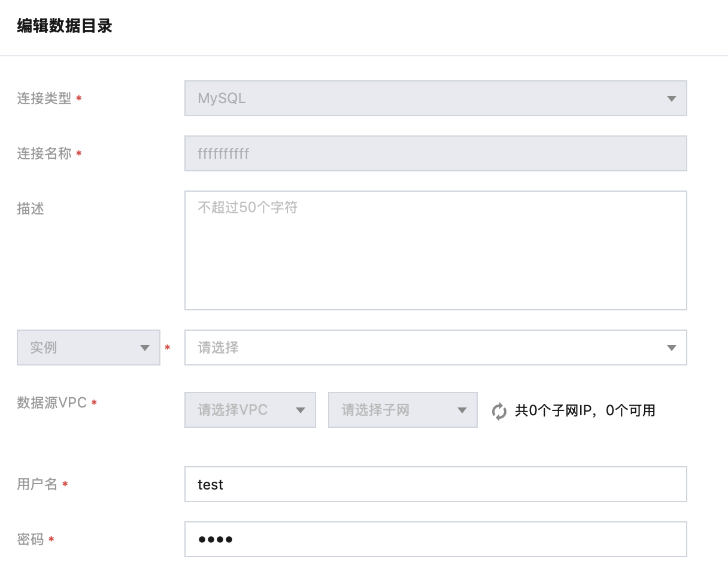Click the 密码 password field
Screen dimensions: 728x580
click(435, 539)
